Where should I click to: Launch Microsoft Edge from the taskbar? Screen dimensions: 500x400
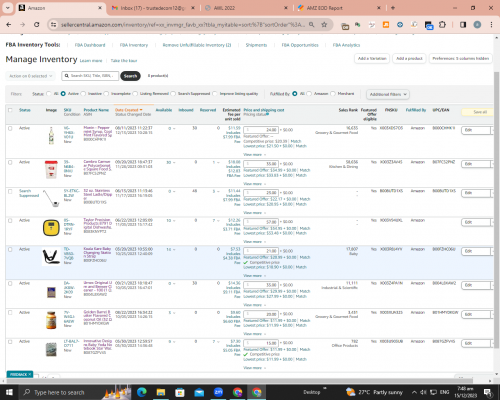point(142,392)
